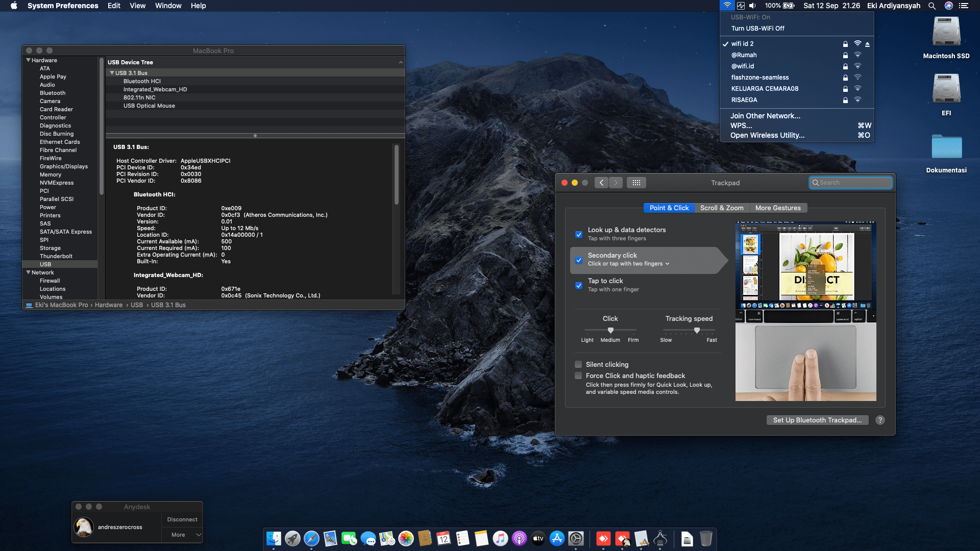Open the Secondary click options dropdown
The height and width of the screenshot is (551, 980).
[x=628, y=264]
